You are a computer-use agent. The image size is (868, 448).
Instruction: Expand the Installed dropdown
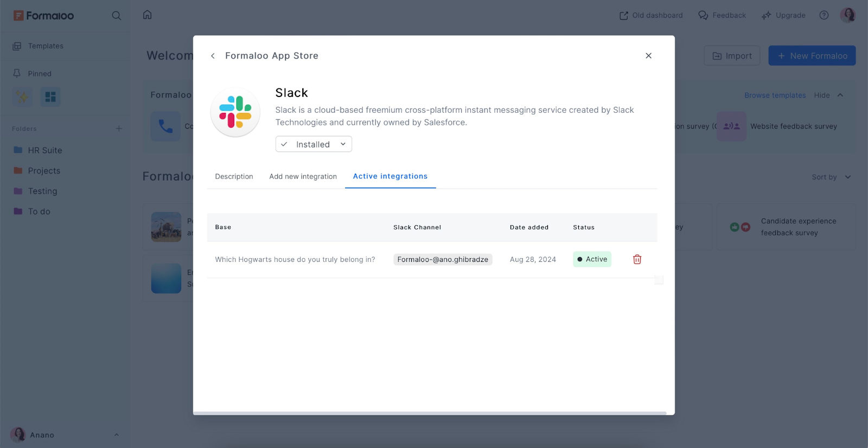tap(314, 144)
